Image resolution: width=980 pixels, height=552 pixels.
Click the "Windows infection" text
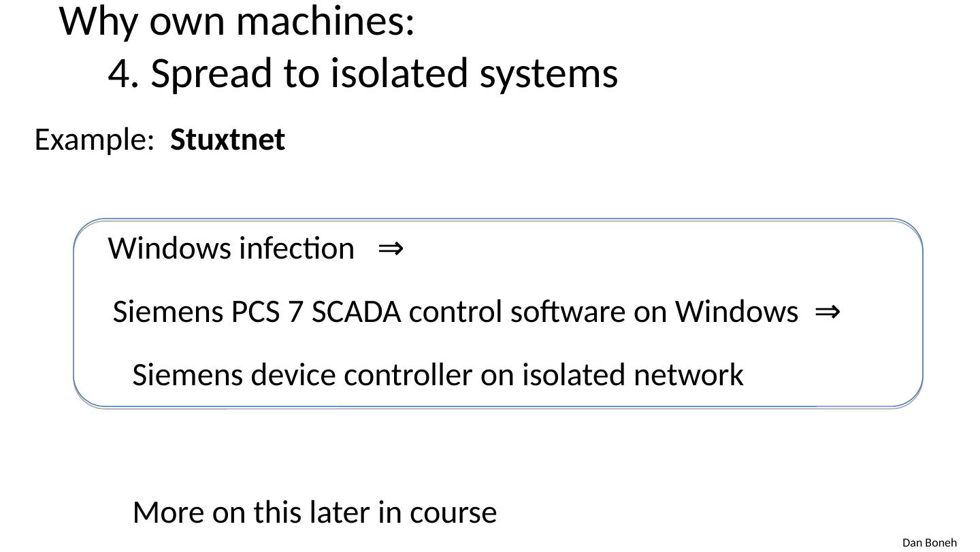(231, 248)
